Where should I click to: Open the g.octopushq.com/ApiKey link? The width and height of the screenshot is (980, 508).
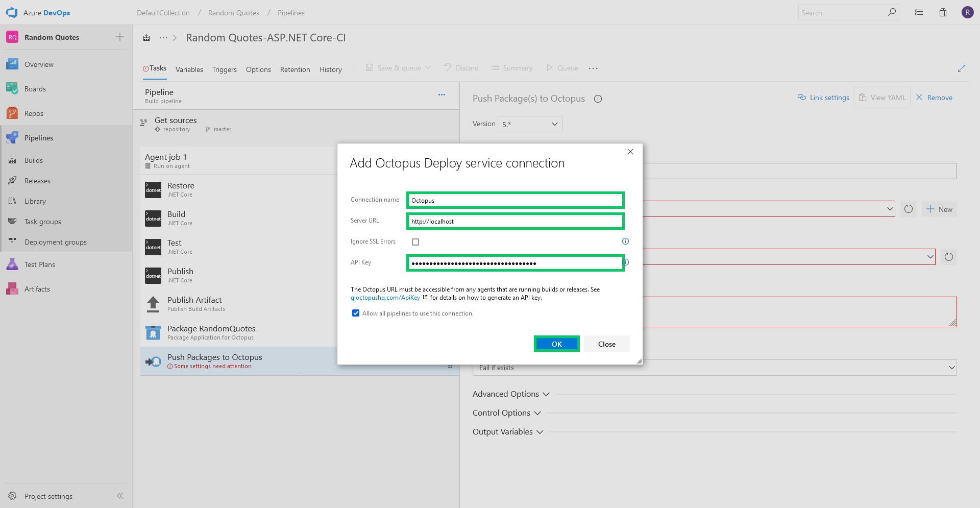click(x=385, y=298)
